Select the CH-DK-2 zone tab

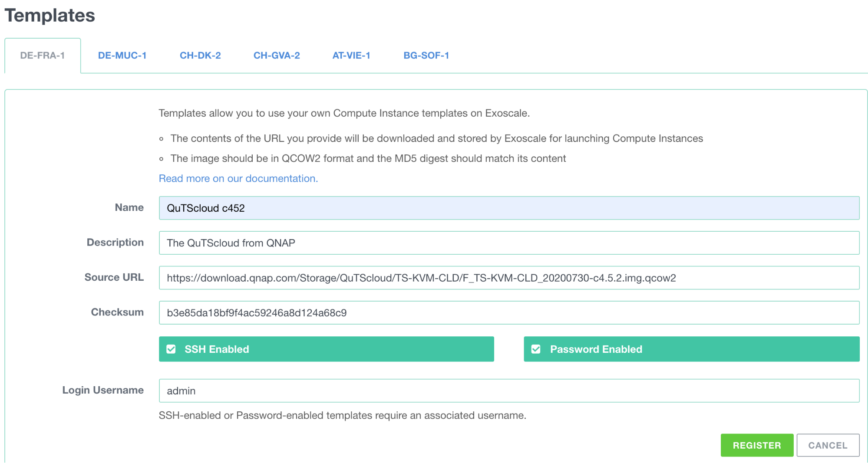200,56
